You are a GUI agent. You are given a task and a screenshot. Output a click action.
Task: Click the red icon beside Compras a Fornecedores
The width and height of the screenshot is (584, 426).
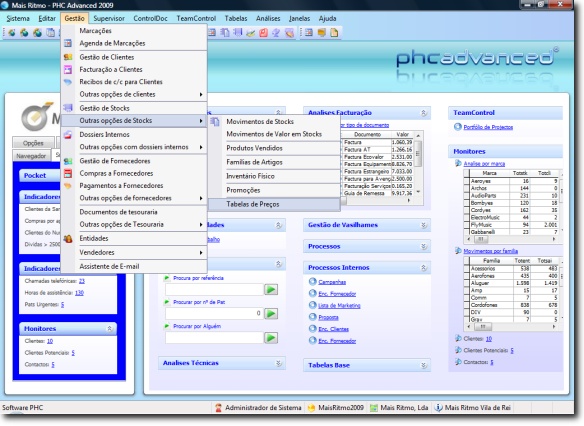point(68,173)
